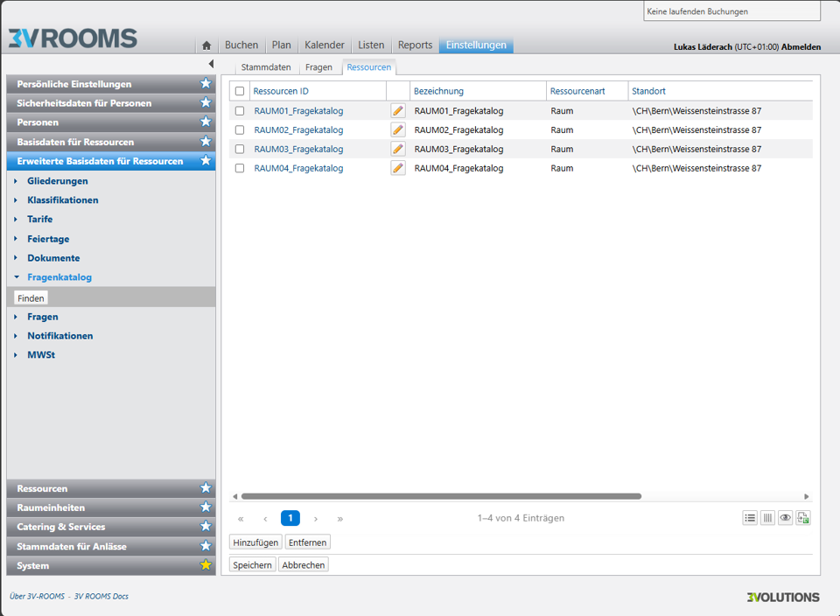
Task: Click the eye visibility icon below table
Action: coord(786,518)
